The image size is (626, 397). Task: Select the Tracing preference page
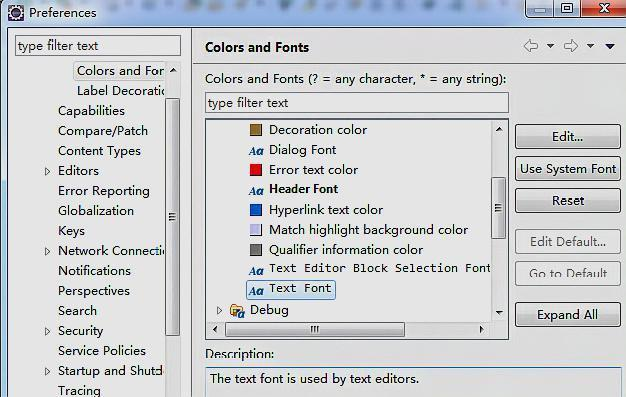click(x=79, y=390)
